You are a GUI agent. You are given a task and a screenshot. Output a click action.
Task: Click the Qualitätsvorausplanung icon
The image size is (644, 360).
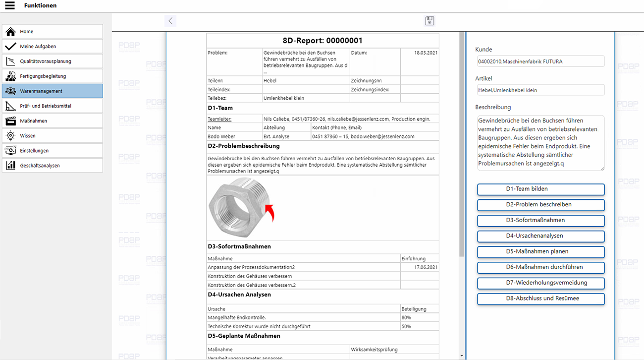click(x=10, y=61)
